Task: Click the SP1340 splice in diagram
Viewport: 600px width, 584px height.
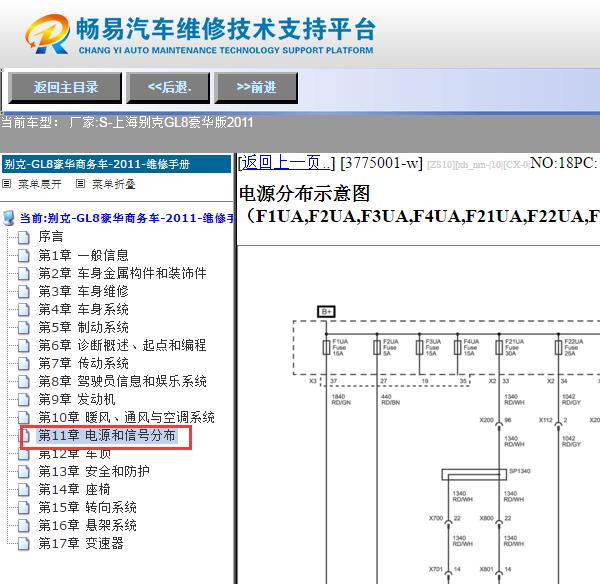Action: coord(474,474)
